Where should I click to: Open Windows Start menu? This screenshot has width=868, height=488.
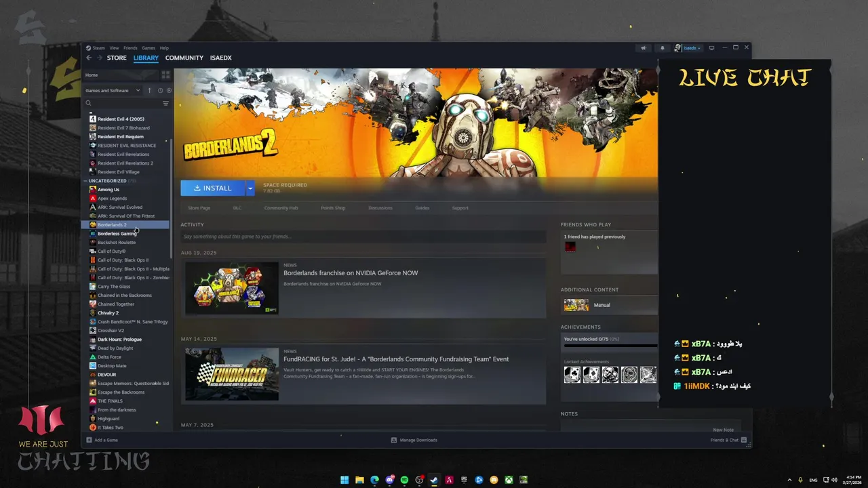point(344,480)
